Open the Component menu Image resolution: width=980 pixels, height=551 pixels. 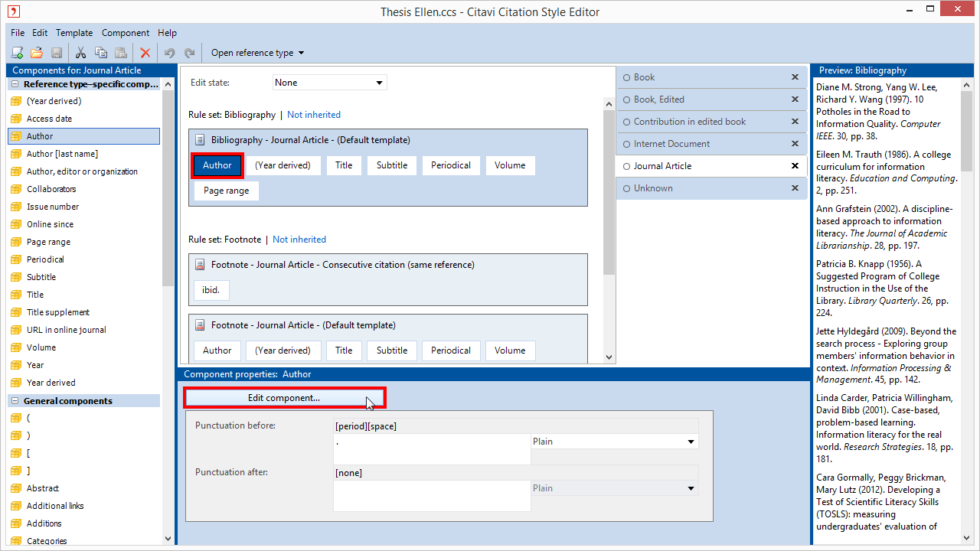[126, 33]
